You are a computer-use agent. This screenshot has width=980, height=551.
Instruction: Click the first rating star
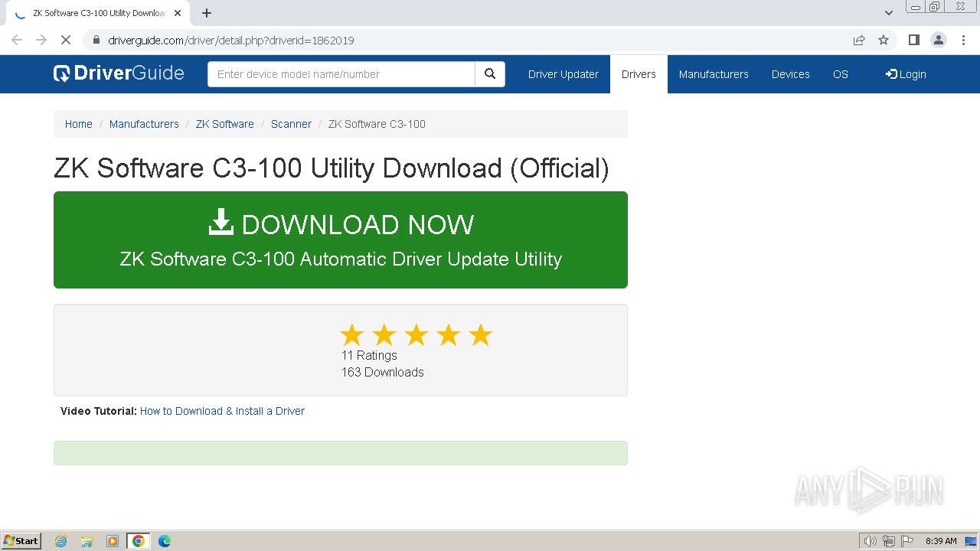tap(352, 335)
